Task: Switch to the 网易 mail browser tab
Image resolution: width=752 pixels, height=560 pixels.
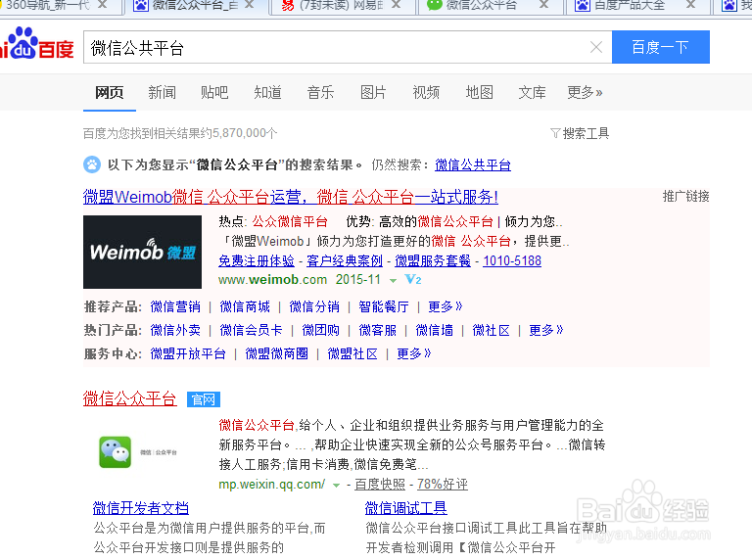Action: (341, 5)
